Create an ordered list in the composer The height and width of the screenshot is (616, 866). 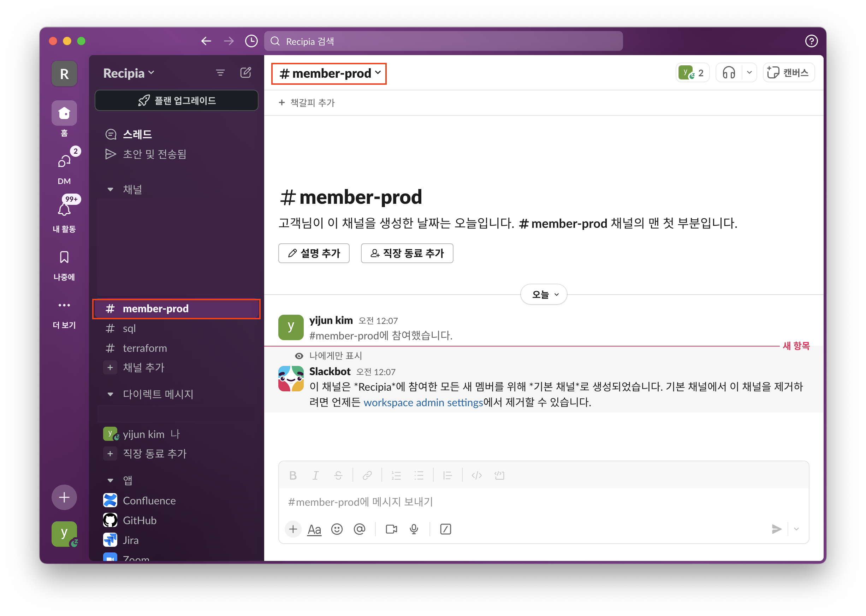pos(396,475)
